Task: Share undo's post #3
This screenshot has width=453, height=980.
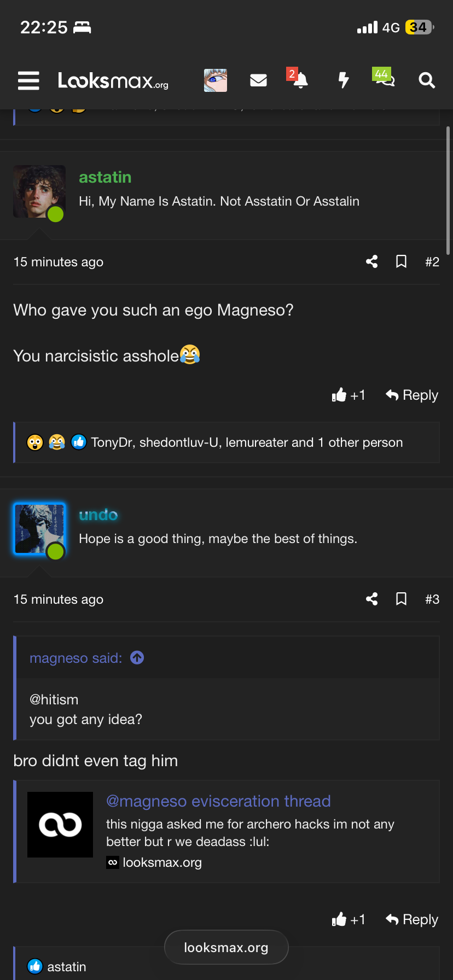Action: point(372,599)
